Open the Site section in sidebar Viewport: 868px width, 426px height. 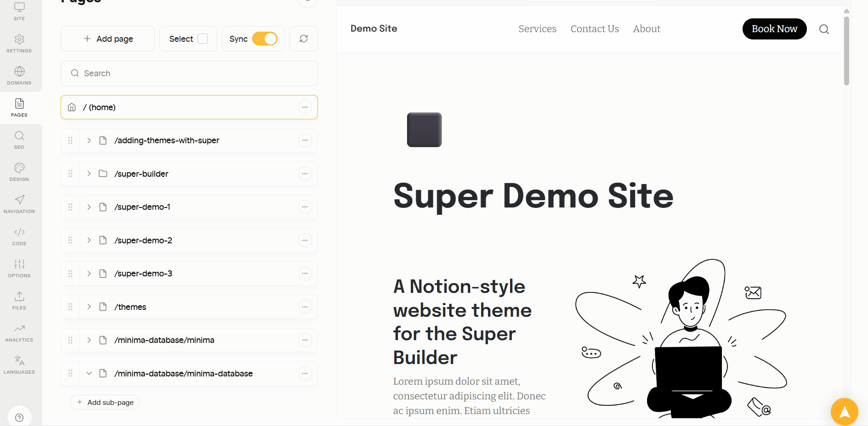tap(19, 12)
